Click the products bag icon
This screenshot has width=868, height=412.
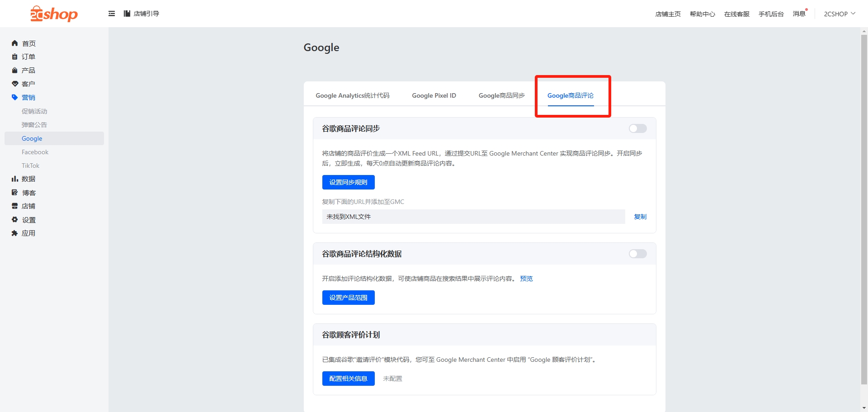[x=14, y=71]
